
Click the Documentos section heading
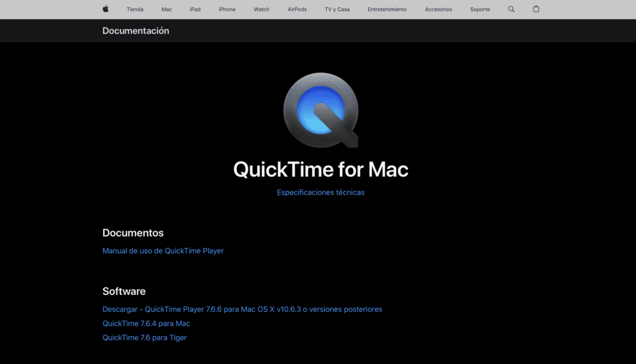coord(133,233)
